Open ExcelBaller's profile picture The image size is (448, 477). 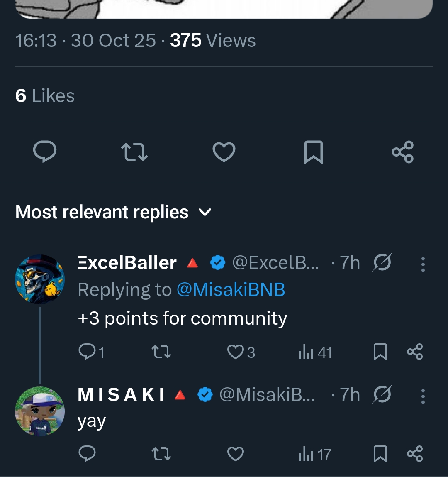click(40, 279)
